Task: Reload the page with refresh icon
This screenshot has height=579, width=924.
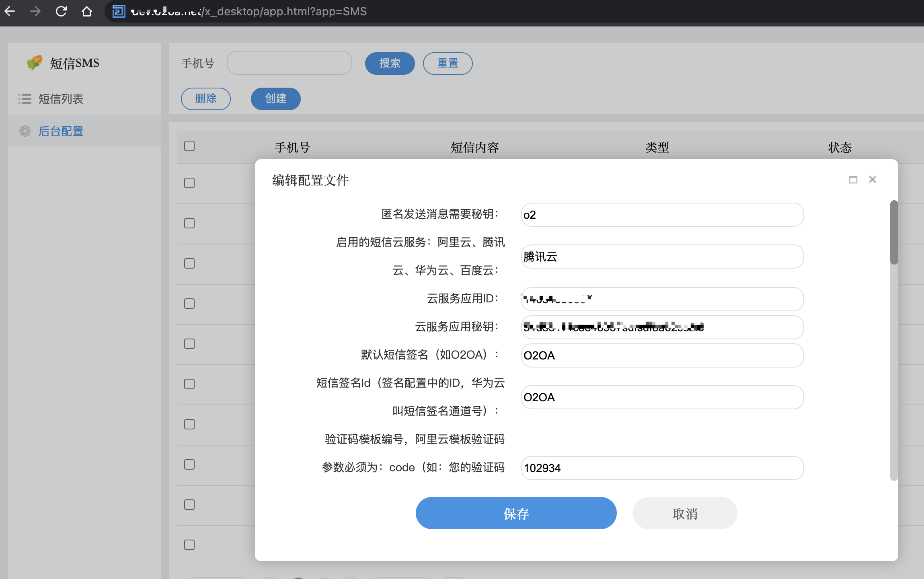Action: 61,11
